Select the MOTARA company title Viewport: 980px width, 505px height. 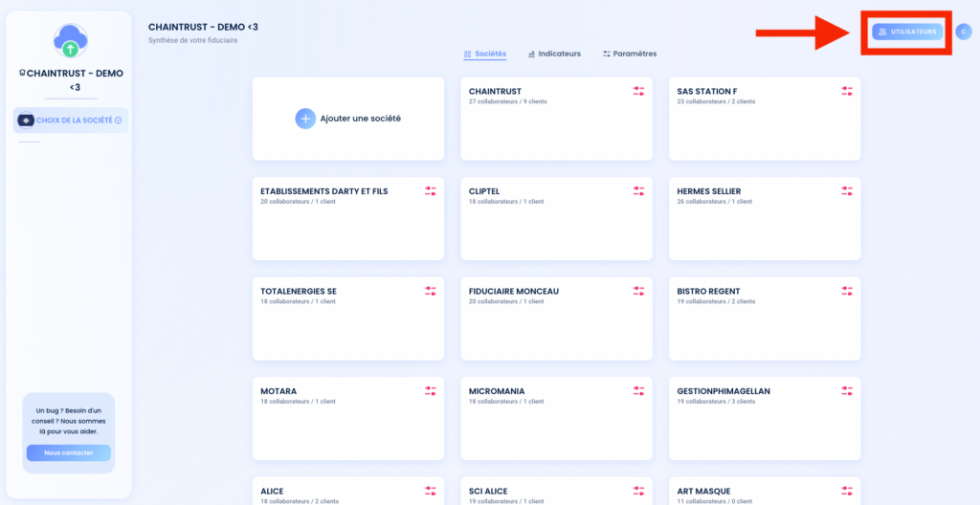tap(278, 391)
